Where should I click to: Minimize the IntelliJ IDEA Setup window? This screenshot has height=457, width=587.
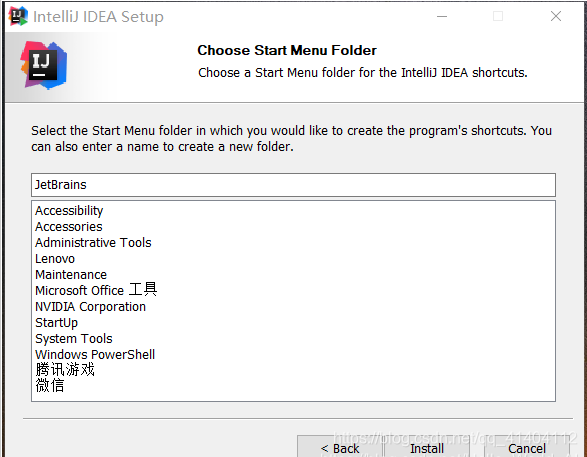tap(442, 16)
